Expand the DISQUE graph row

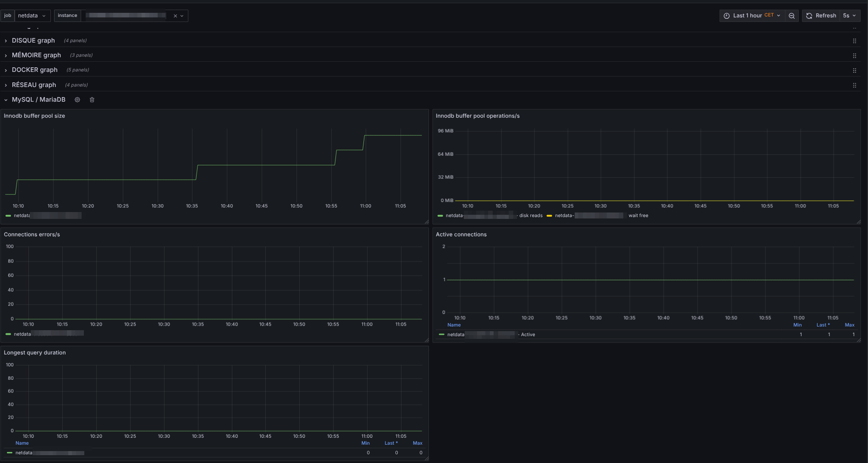coord(33,41)
